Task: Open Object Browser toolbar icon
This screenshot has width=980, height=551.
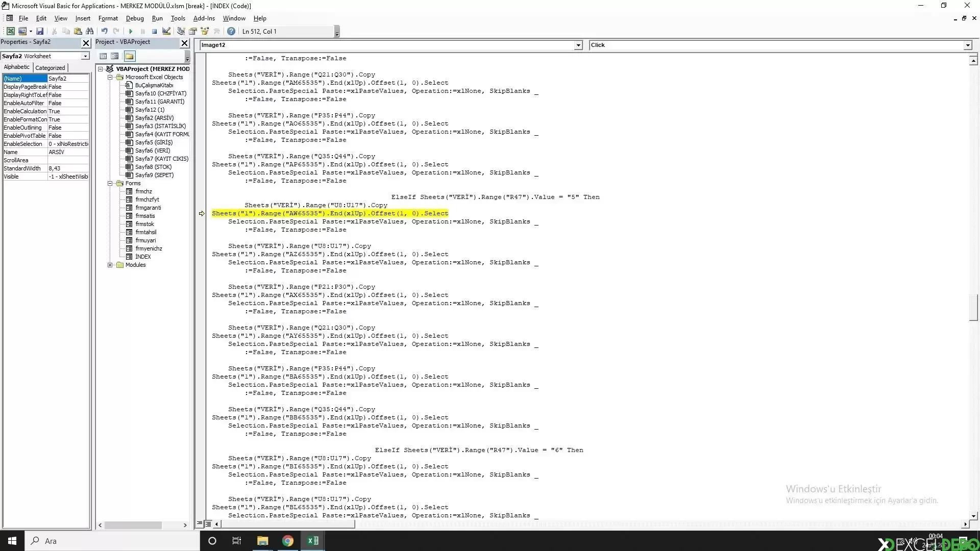Action: 205,31
